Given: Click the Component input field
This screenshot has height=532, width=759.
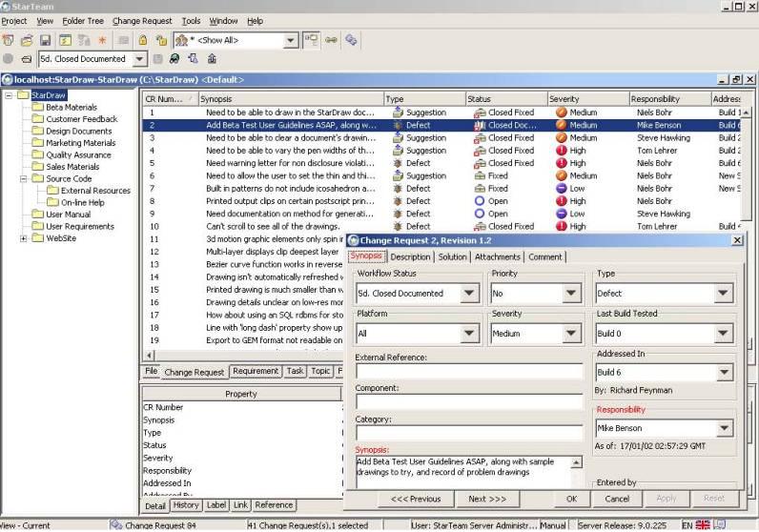Looking at the screenshot, I should pos(469,401).
